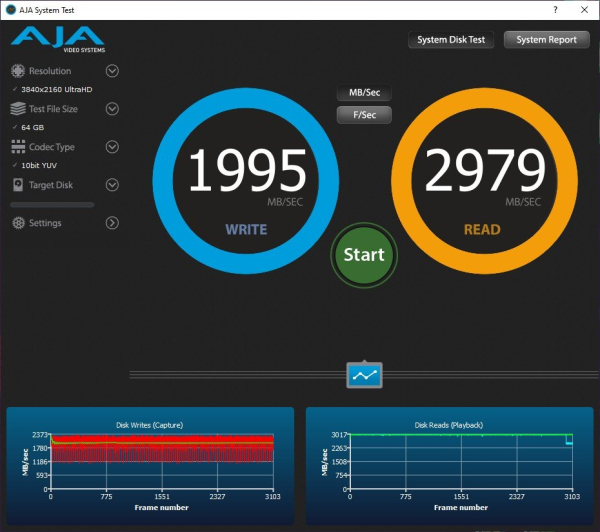Viewport: 600px width, 532px height.
Task: Click the Target Disk drive icon
Action: (x=18, y=185)
